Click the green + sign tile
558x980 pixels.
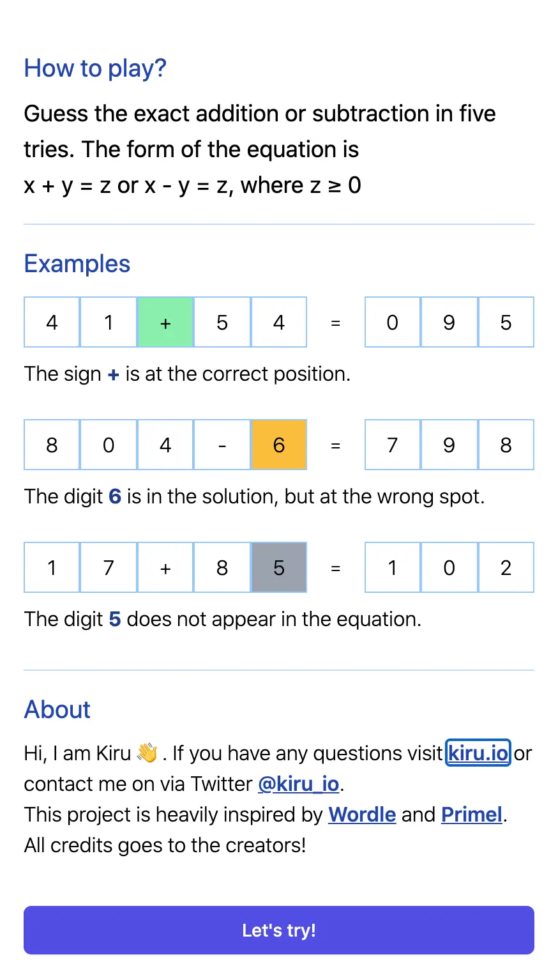point(165,322)
